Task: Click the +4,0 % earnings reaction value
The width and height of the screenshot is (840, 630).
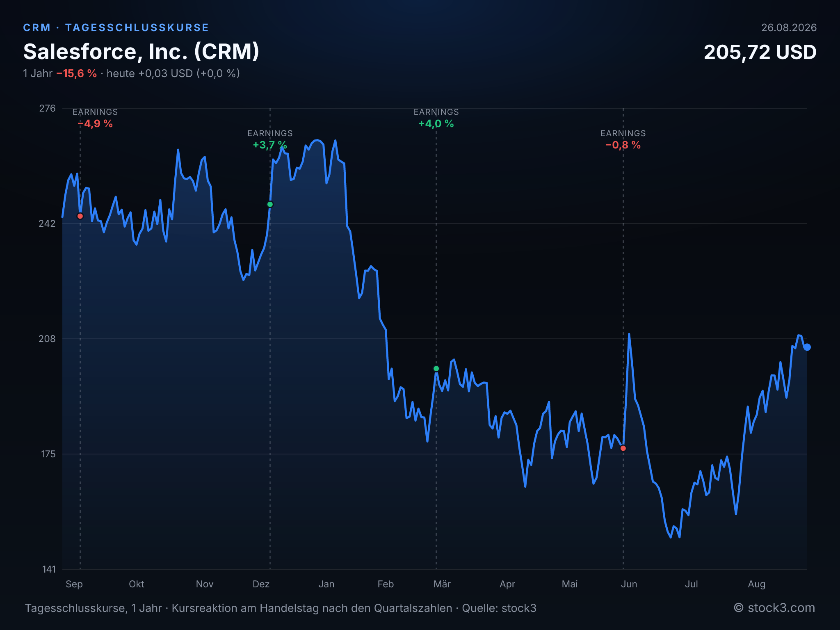Action: (436, 124)
